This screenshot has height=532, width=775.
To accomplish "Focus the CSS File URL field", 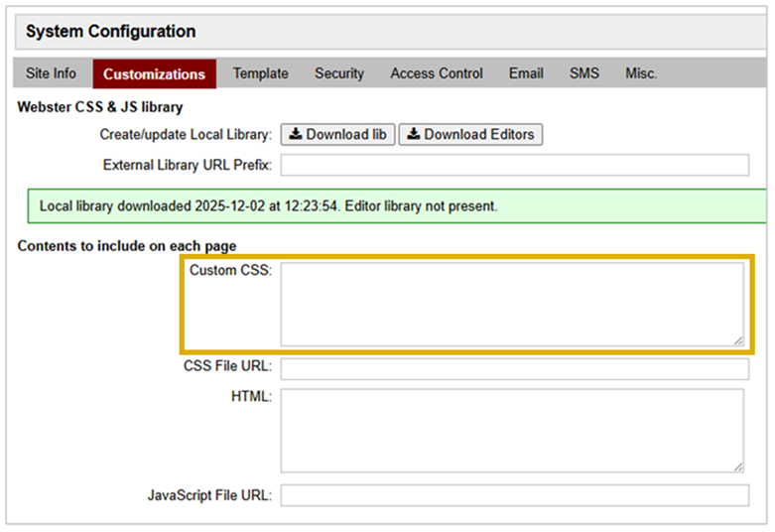I will pos(515,369).
